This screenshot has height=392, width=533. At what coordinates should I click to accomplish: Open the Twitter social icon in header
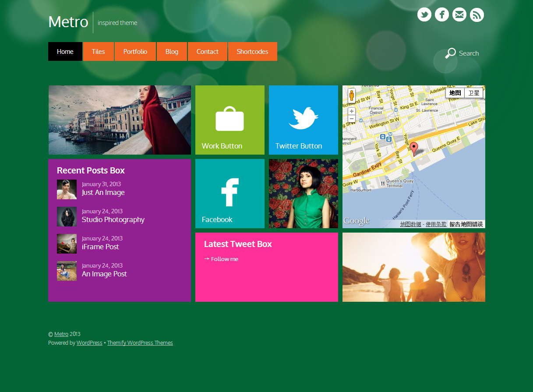point(424,14)
